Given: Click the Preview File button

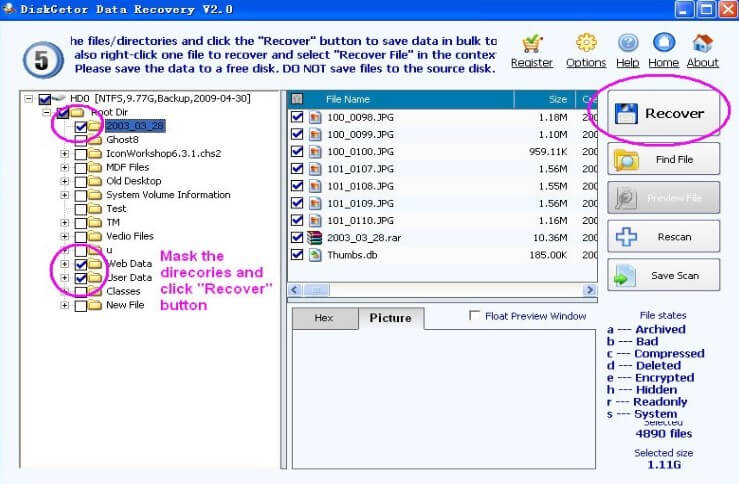Looking at the screenshot, I should coord(664,198).
